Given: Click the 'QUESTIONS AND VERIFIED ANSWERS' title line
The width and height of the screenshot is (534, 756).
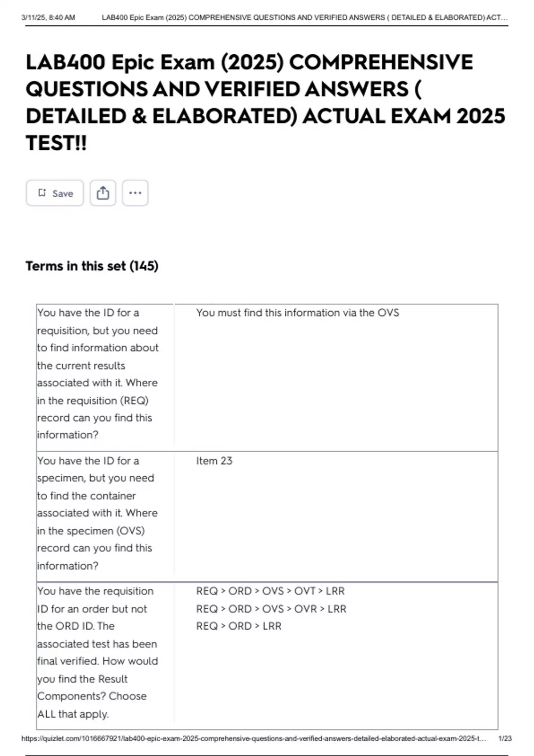Looking at the screenshot, I should point(222,89).
